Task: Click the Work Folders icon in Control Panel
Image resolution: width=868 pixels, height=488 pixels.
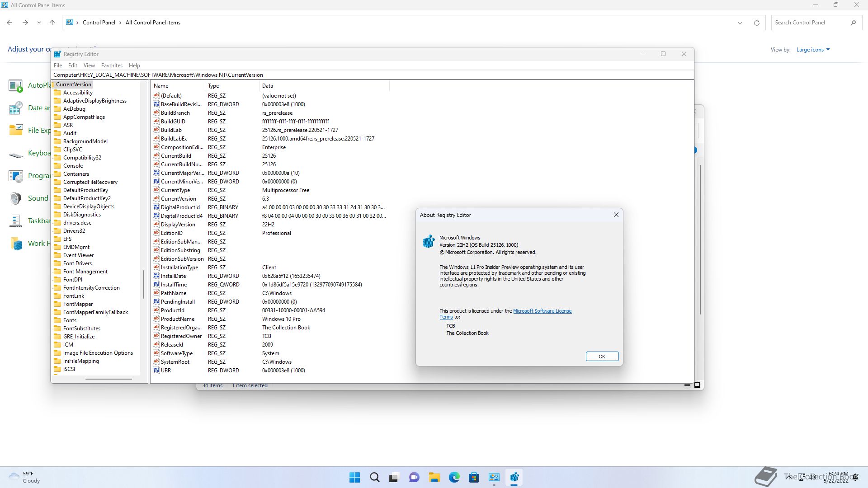Action: click(x=16, y=244)
